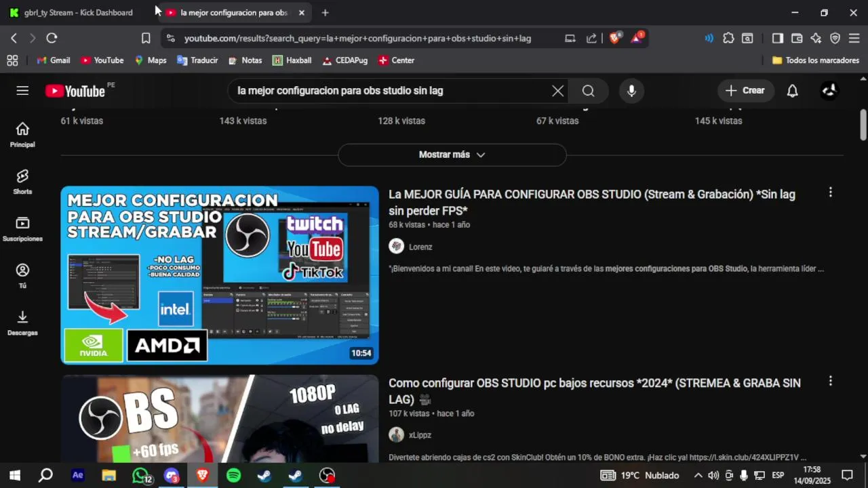868x488 pixels.
Task: Open the Center bookmark
Action: pyautogui.click(x=396, y=60)
